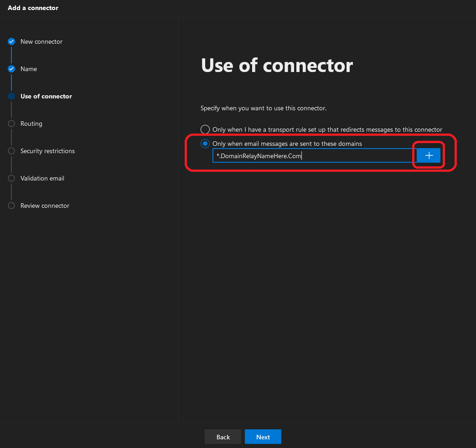
Task: Click inside the domain name text field
Action: pos(314,156)
